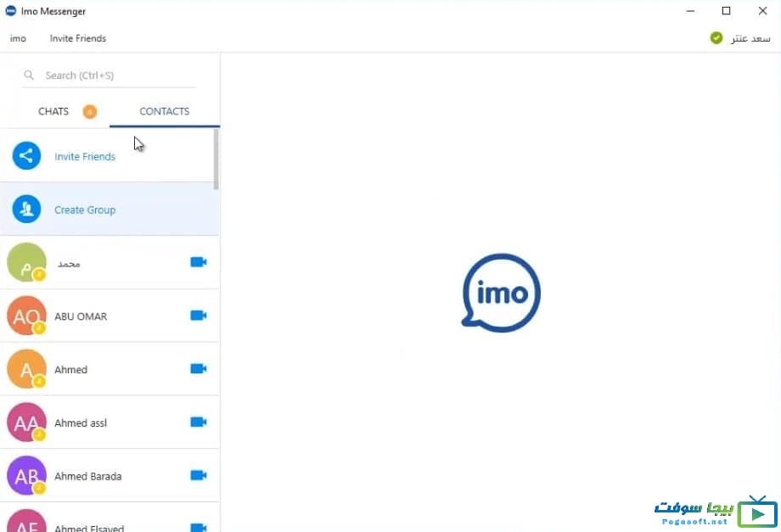
Task: Click the Invite Friends link in list
Action: tap(85, 156)
